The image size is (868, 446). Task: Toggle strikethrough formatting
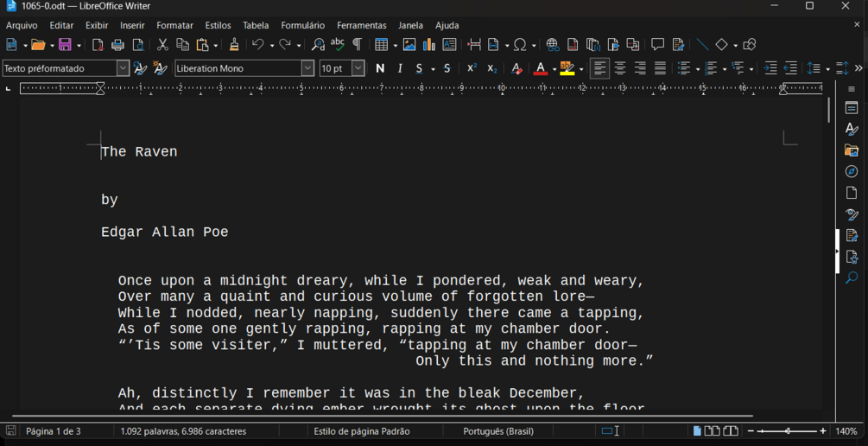tap(447, 68)
